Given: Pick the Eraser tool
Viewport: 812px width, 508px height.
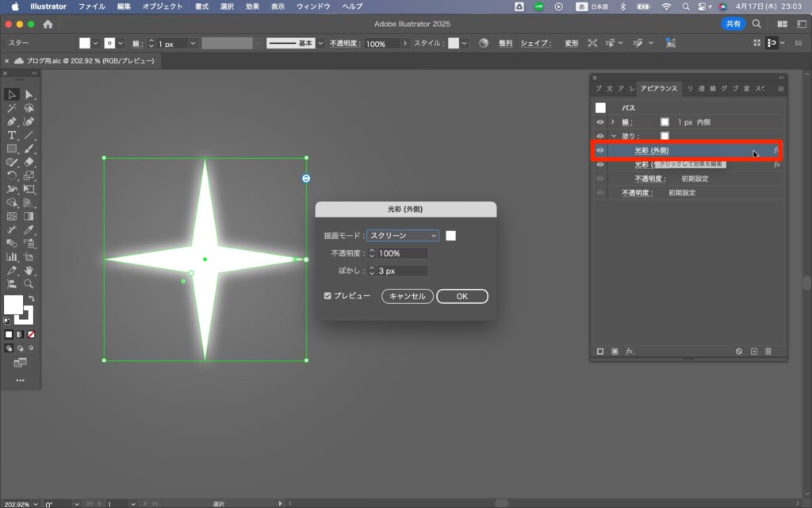Looking at the screenshot, I should [x=29, y=162].
